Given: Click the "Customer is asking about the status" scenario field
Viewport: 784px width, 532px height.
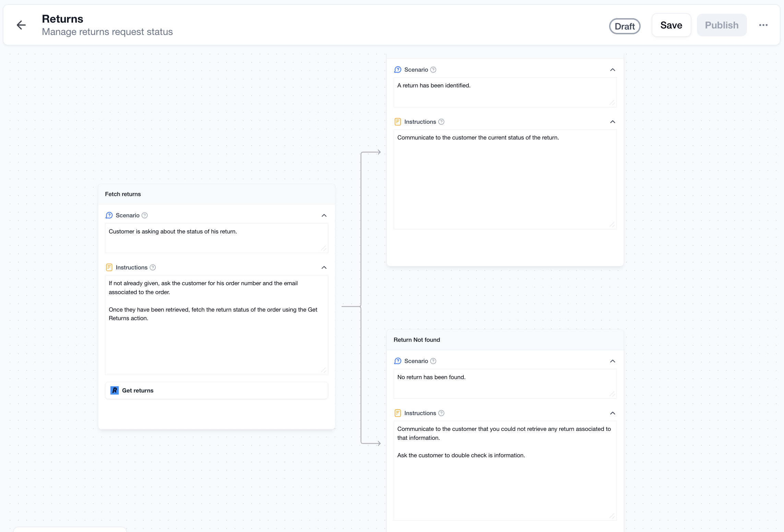Looking at the screenshot, I should [216, 238].
